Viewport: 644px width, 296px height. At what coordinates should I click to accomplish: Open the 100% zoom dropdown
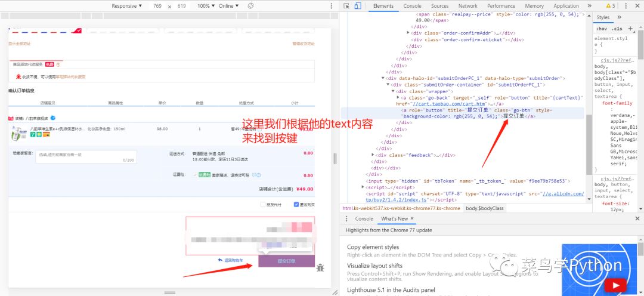(x=206, y=6)
